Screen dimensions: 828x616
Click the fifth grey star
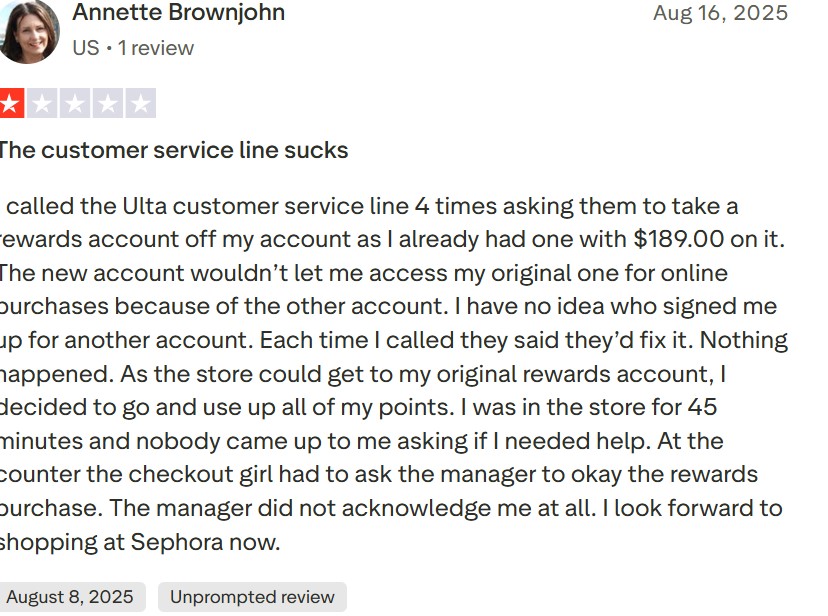(x=141, y=103)
